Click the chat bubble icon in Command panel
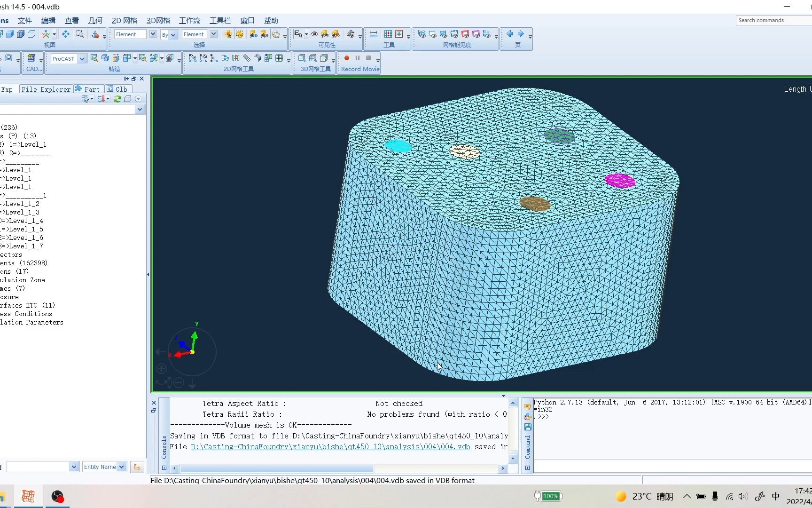The image size is (812, 508). 528,407
